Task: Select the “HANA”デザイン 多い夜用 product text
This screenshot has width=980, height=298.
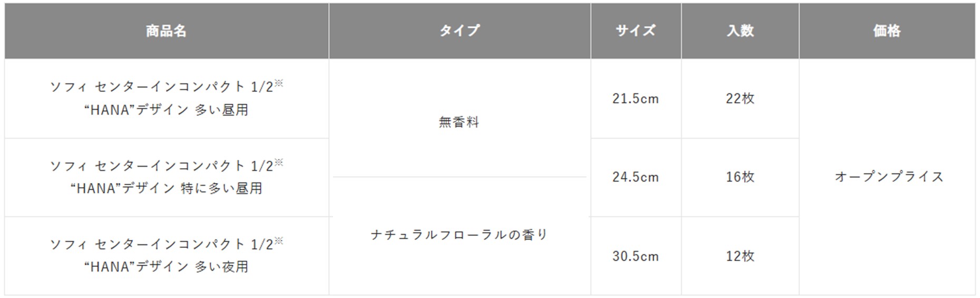Action: click(166, 267)
